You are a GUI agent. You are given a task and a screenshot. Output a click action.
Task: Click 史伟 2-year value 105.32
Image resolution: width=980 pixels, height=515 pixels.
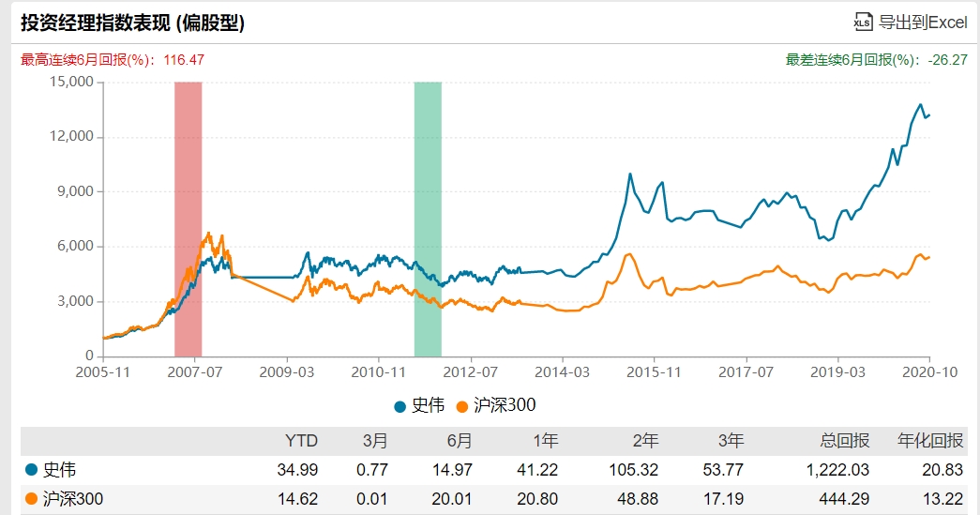[634, 470]
